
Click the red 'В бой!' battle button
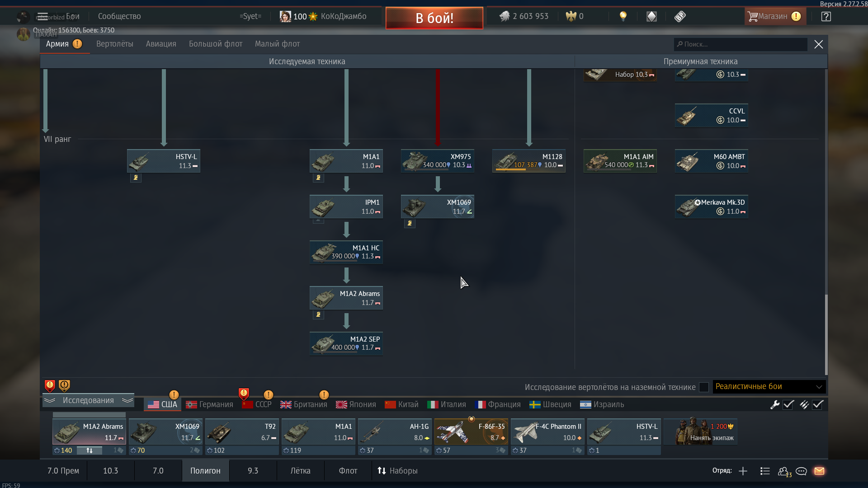[434, 18]
